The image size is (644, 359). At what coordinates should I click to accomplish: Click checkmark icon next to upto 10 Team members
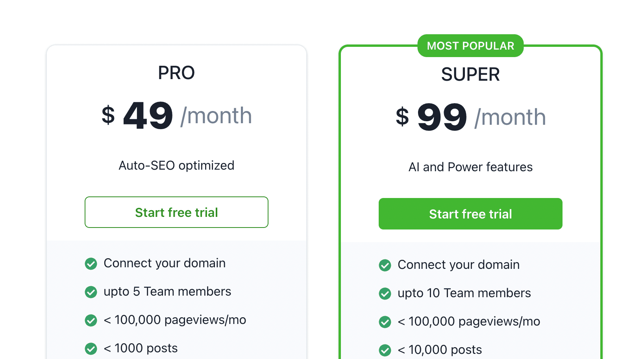385,294
